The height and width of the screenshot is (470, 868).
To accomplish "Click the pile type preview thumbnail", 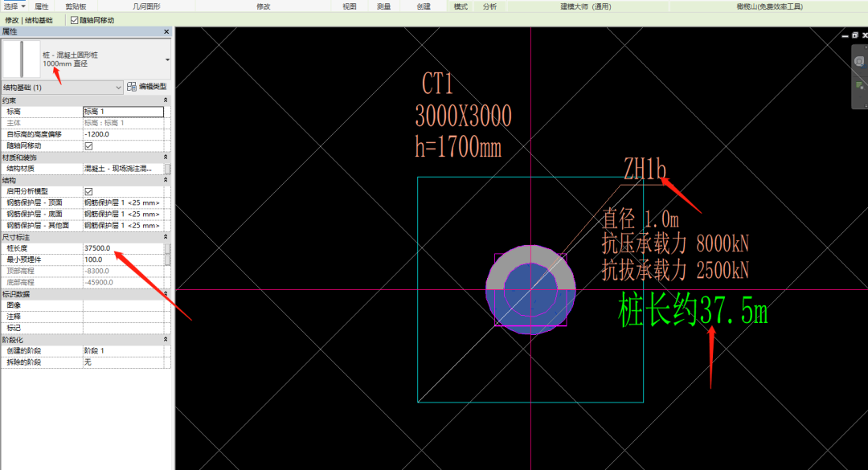I will (x=22, y=59).
